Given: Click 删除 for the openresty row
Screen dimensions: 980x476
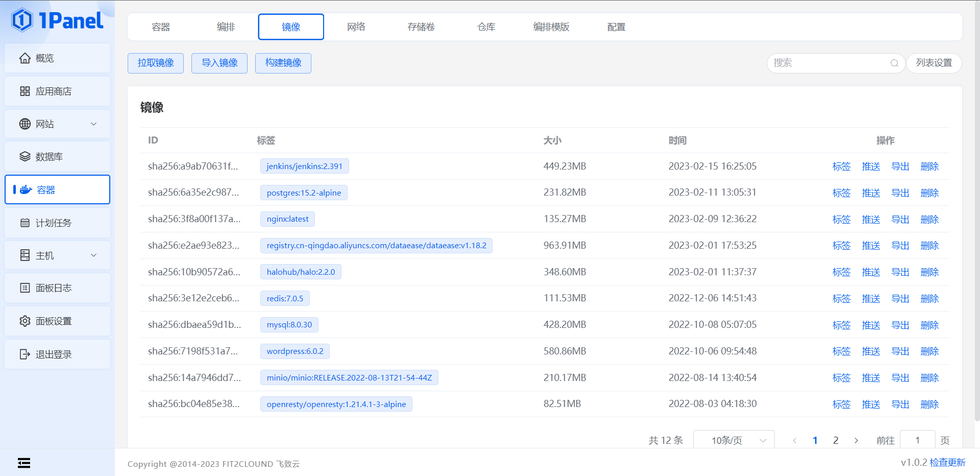Looking at the screenshot, I should (930, 404).
